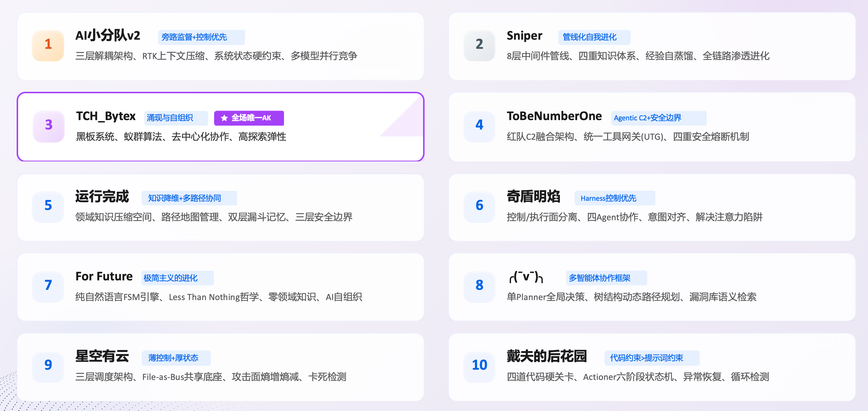
Task: Click the Harness控制优先 tag
Action: click(x=615, y=198)
